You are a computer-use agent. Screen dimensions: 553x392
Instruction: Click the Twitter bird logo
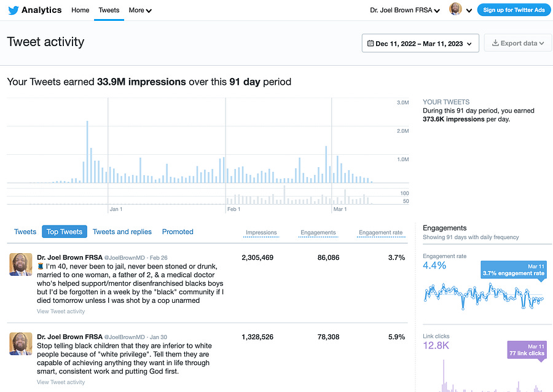point(13,10)
